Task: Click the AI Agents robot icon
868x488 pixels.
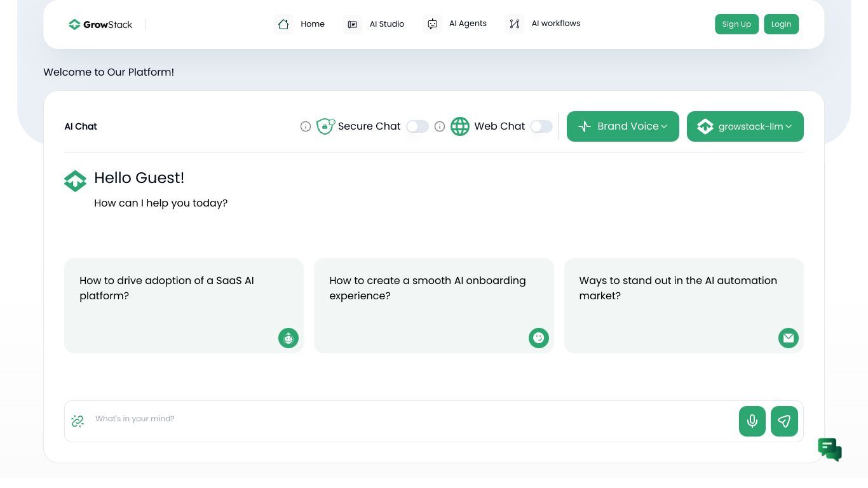Action: [x=433, y=24]
